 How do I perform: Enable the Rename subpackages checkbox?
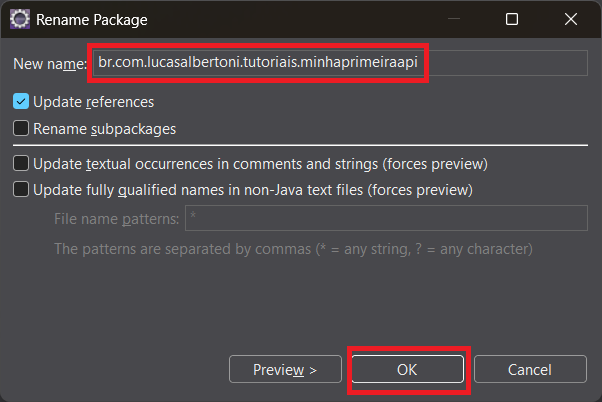click(x=21, y=128)
